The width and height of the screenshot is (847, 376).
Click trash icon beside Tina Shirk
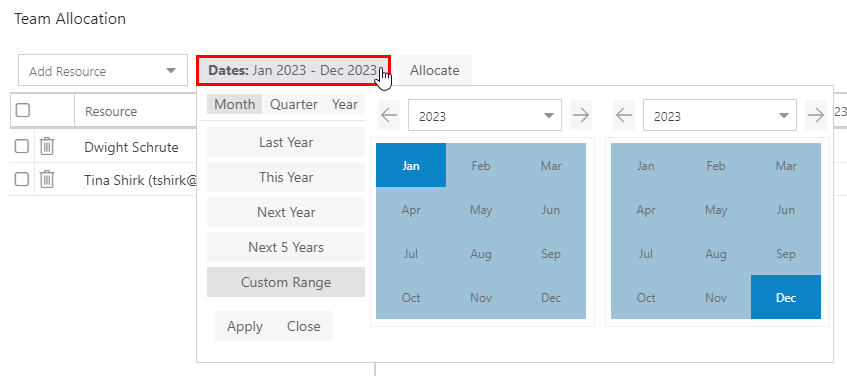(x=47, y=179)
